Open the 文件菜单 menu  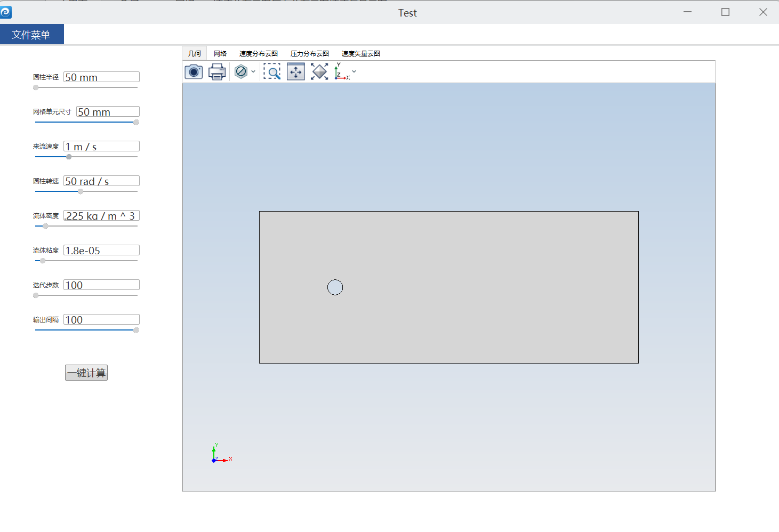[x=31, y=35]
